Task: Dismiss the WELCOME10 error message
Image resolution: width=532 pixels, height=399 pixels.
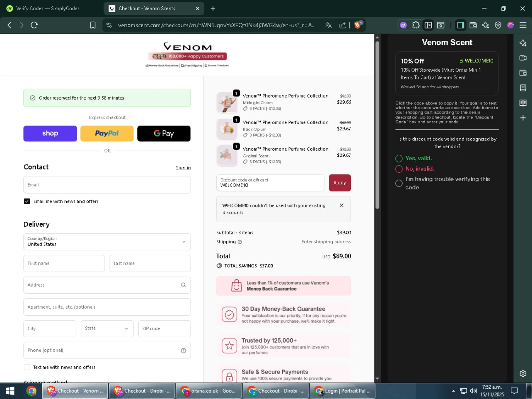Action: coord(342,205)
